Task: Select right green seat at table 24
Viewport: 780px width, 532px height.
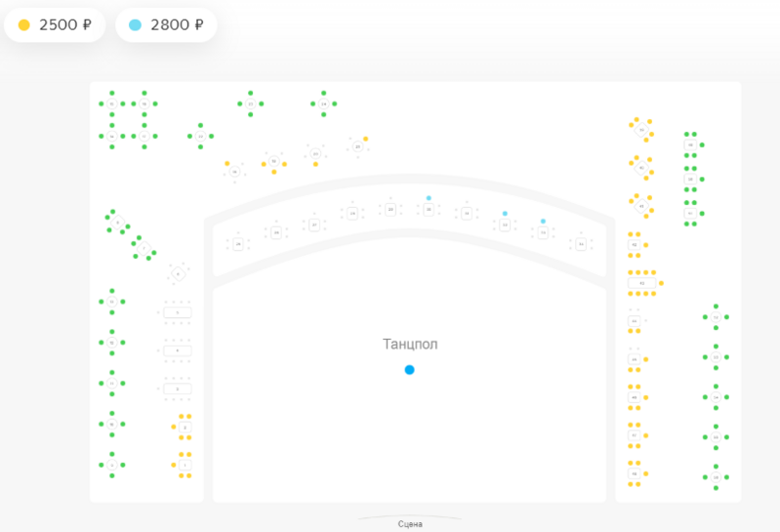Action: [x=335, y=103]
